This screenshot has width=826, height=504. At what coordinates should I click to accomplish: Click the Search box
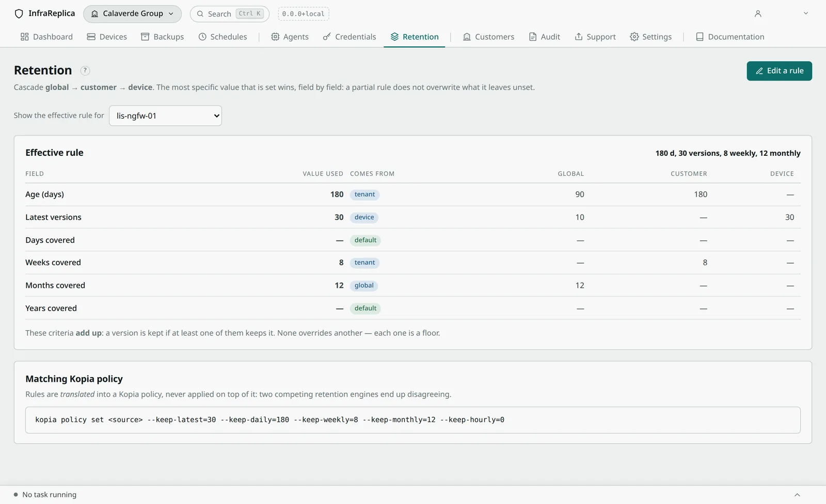click(x=230, y=14)
